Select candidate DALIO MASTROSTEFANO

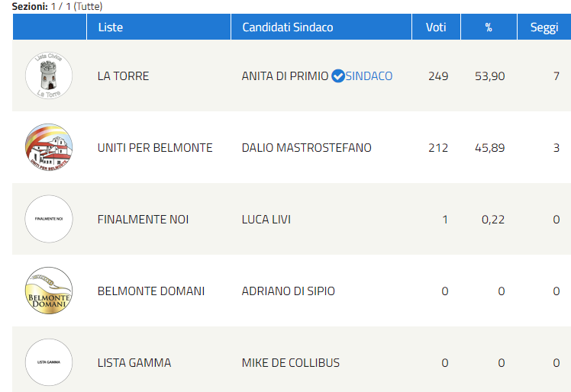306,148
